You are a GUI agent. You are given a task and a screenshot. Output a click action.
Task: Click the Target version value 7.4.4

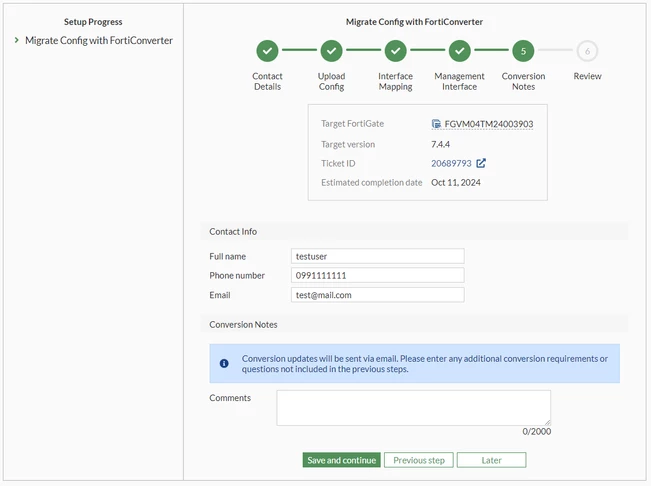[441, 144]
